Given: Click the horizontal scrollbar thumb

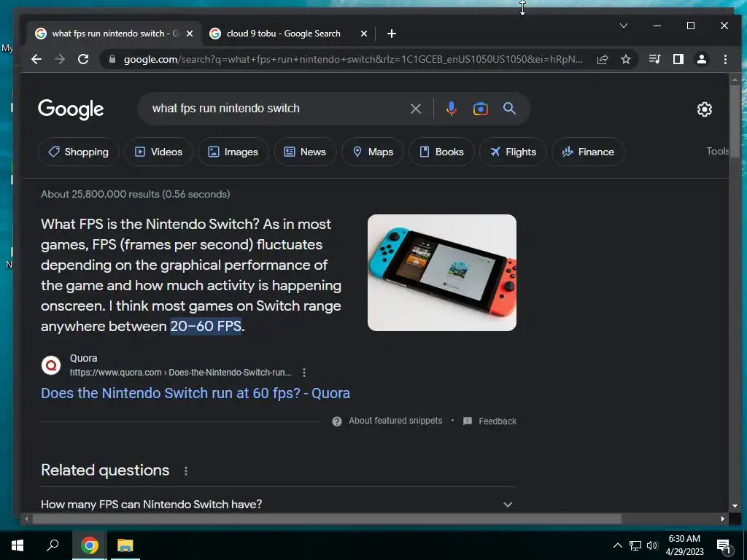Looking at the screenshot, I should click(x=327, y=519).
